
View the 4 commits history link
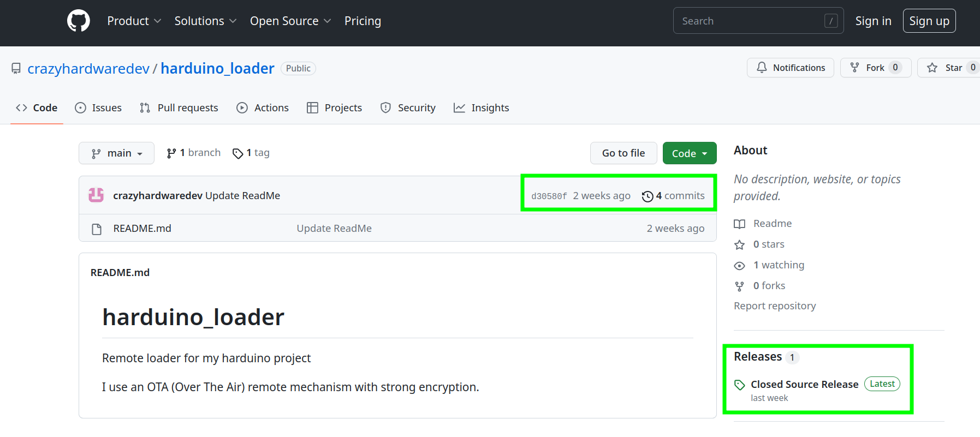(674, 196)
